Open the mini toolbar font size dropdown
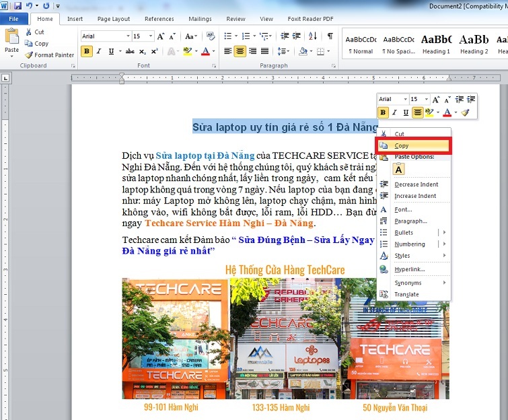508x420 pixels. [x=427, y=99]
